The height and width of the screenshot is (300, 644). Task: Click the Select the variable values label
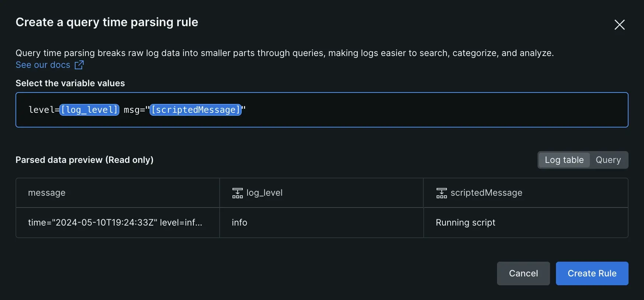click(x=70, y=83)
